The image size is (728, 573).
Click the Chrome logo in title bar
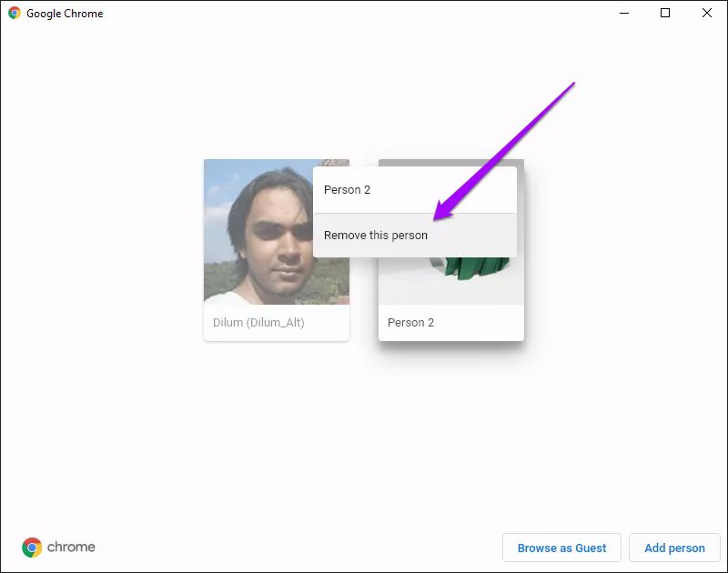pos(15,13)
